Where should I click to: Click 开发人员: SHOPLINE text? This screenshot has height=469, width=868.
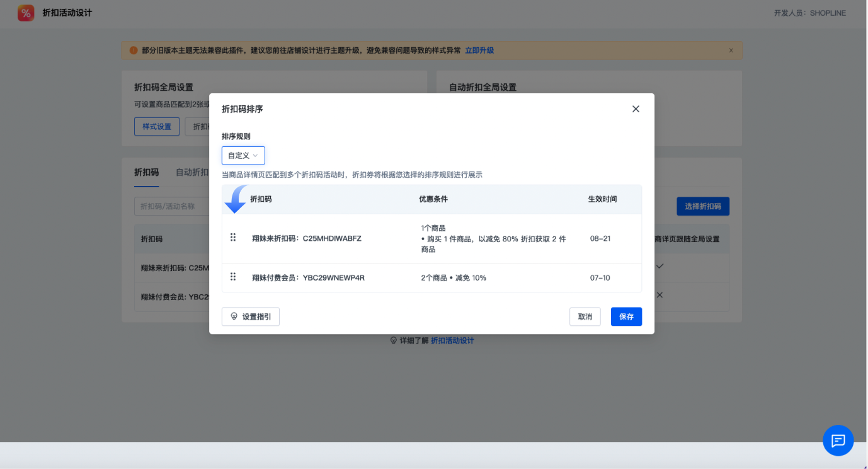coord(810,13)
